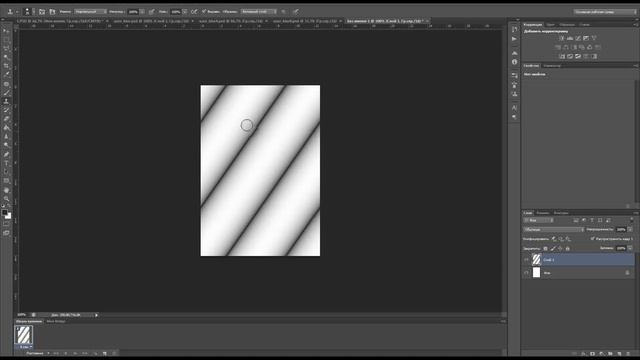The width and height of the screenshot is (640, 360).
Task: Open the Opacity slider arrow in options bar
Action: [142, 12]
